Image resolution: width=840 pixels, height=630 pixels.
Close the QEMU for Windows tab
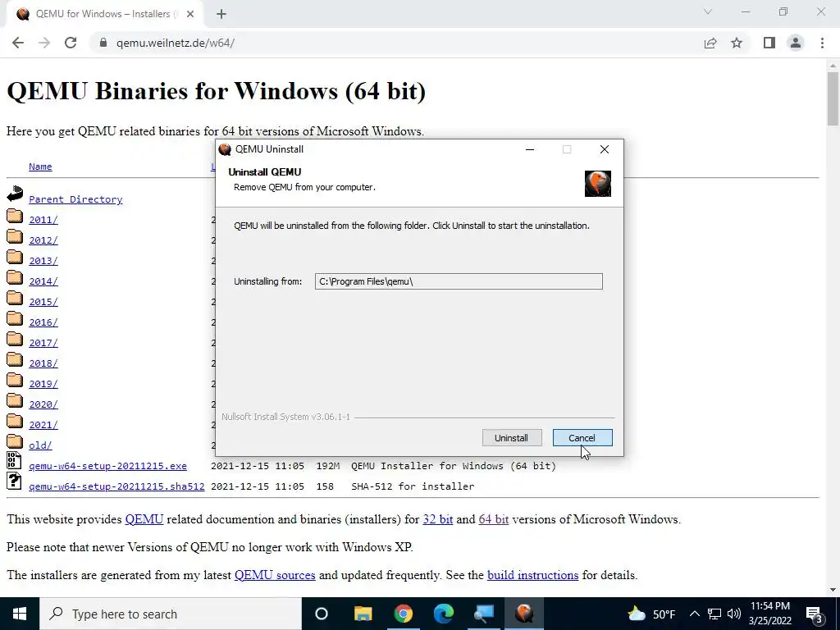[x=190, y=15]
